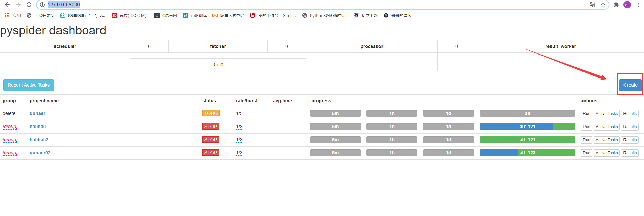Open the 阿里云控制台 bookmark

click(229, 15)
